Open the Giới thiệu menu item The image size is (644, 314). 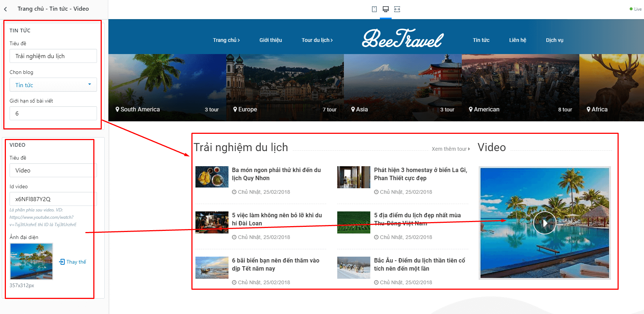271,40
